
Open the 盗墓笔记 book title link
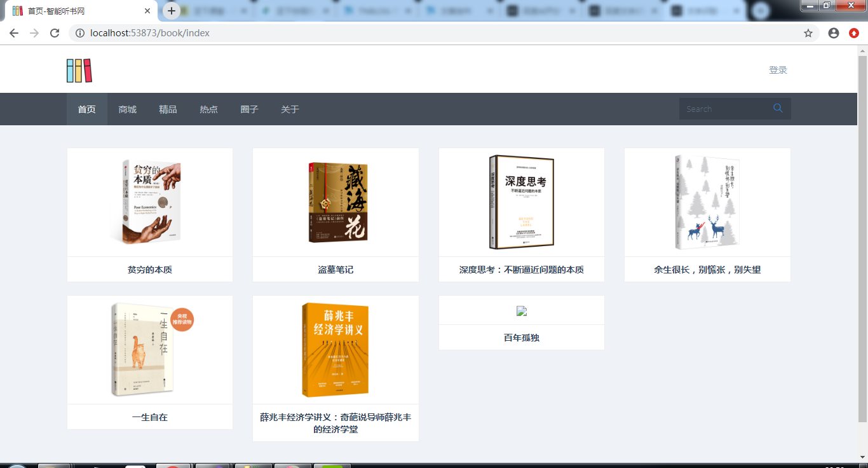(336, 270)
